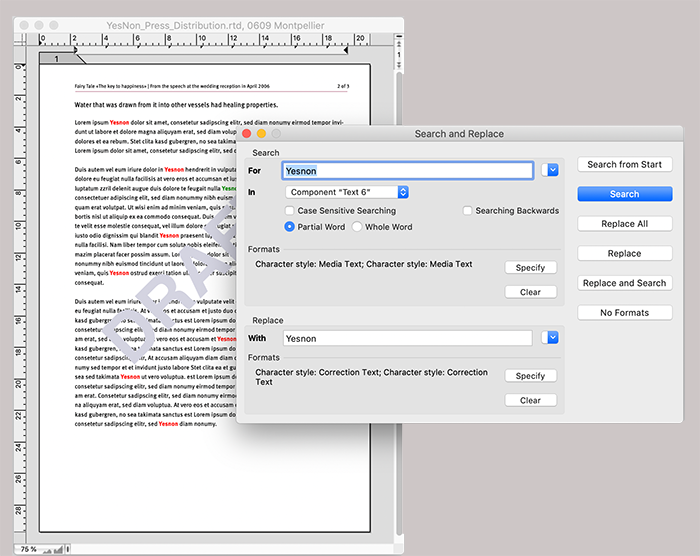Image resolution: width=700 pixels, height=556 pixels.
Task: Enable Case Sensitive Searching
Action: (290, 211)
